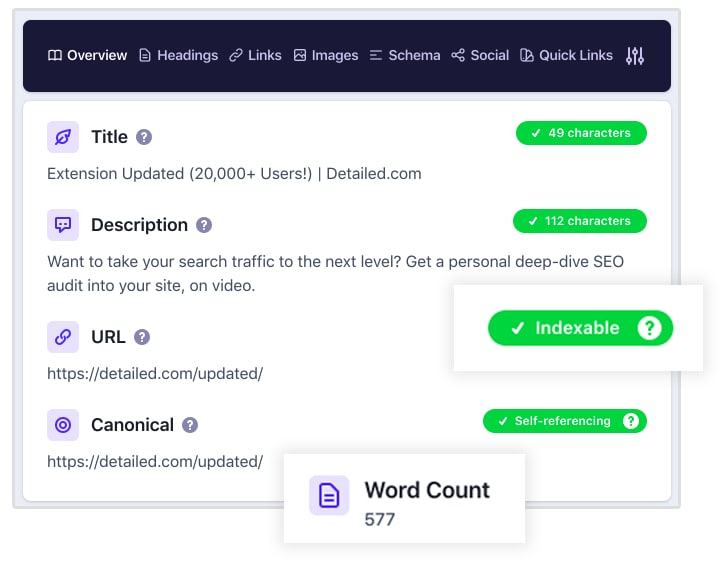Screen dimensions: 722x568
Task: Click the word count value 577
Action: pos(379,520)
